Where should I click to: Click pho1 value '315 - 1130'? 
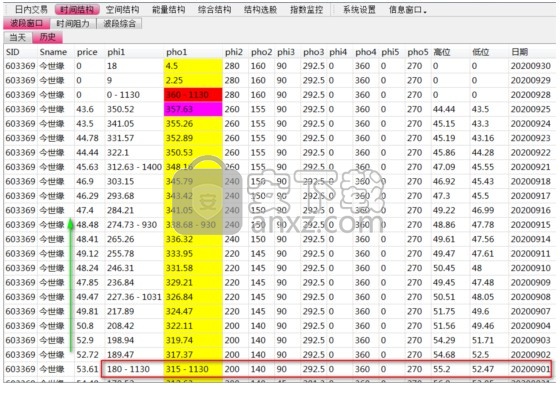[187, 369]
